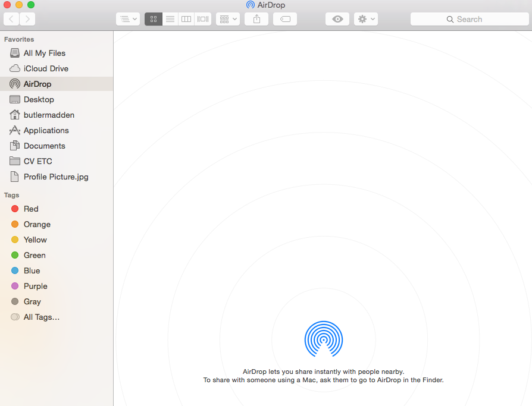Image resolution: width=532 pixels, height=406 pixels.
Task: Click the Desktop sidebar icon
Action: 15,99
